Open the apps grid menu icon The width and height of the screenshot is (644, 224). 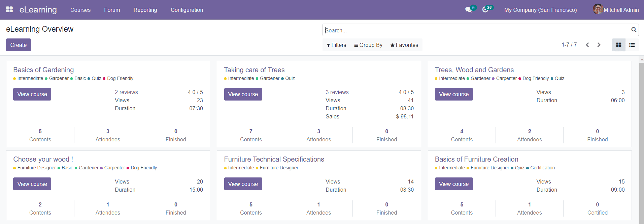point(9,9)
